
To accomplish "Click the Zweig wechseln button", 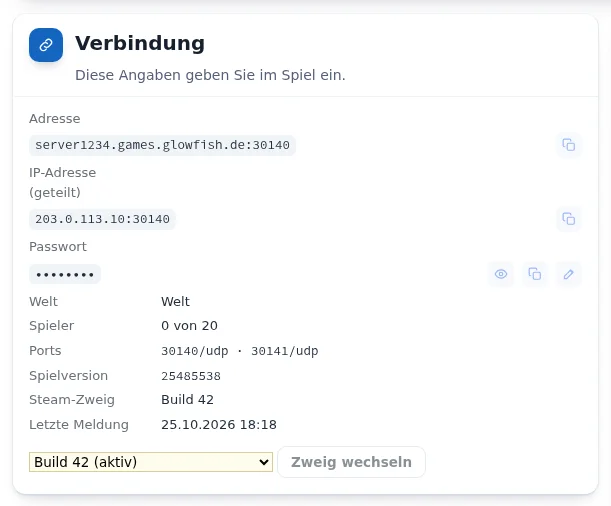I will pyautogui.click(x=351, y=462).
